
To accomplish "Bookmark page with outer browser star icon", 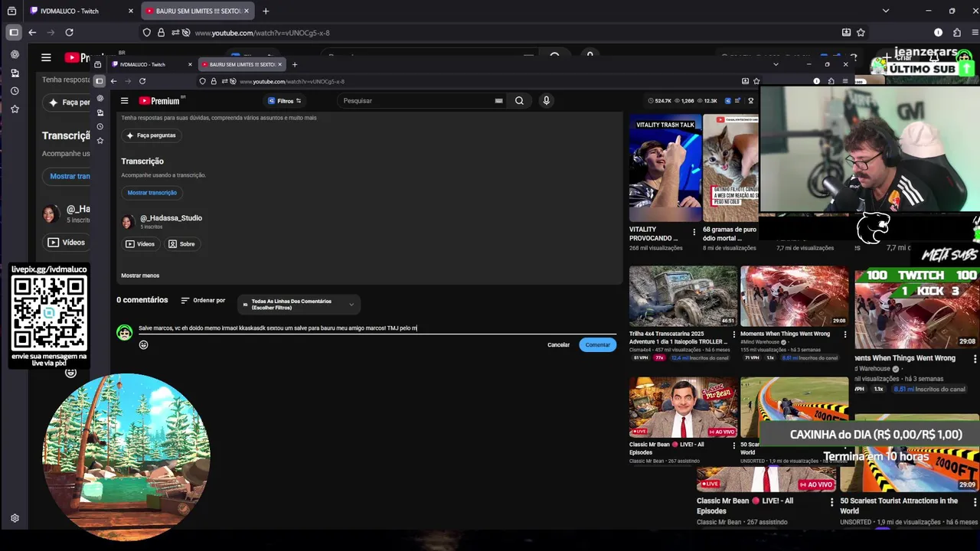I will 861,33.
